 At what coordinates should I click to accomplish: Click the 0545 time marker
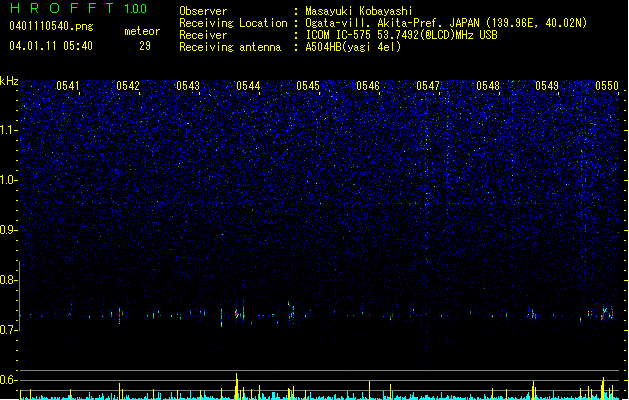point(308,86)
